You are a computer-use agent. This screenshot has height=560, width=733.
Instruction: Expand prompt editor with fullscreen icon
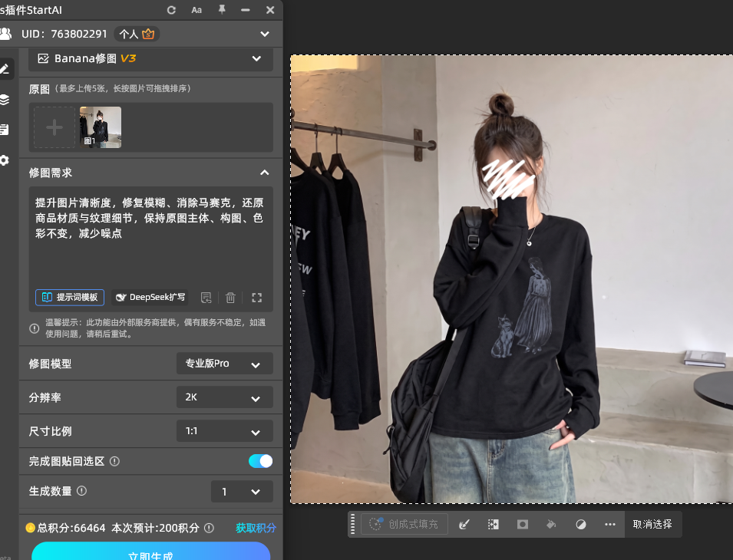[x=256, y=298]
